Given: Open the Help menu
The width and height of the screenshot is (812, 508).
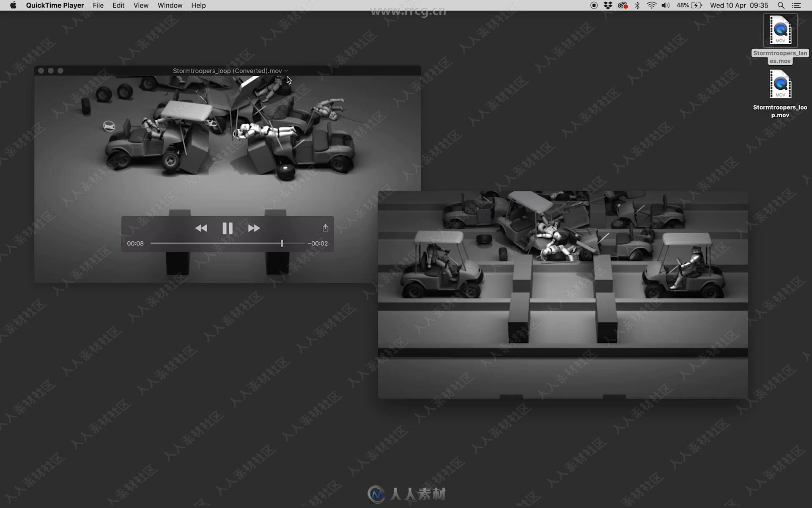Looking at the screenshot, I should pyautogui.click(x=198, y=6).
